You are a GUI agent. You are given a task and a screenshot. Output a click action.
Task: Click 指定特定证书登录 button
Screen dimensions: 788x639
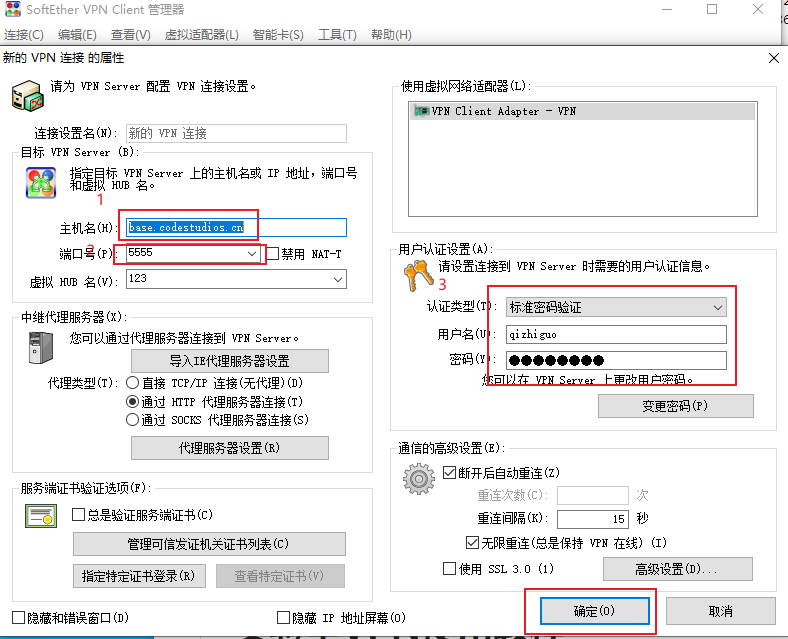(139, 576)
